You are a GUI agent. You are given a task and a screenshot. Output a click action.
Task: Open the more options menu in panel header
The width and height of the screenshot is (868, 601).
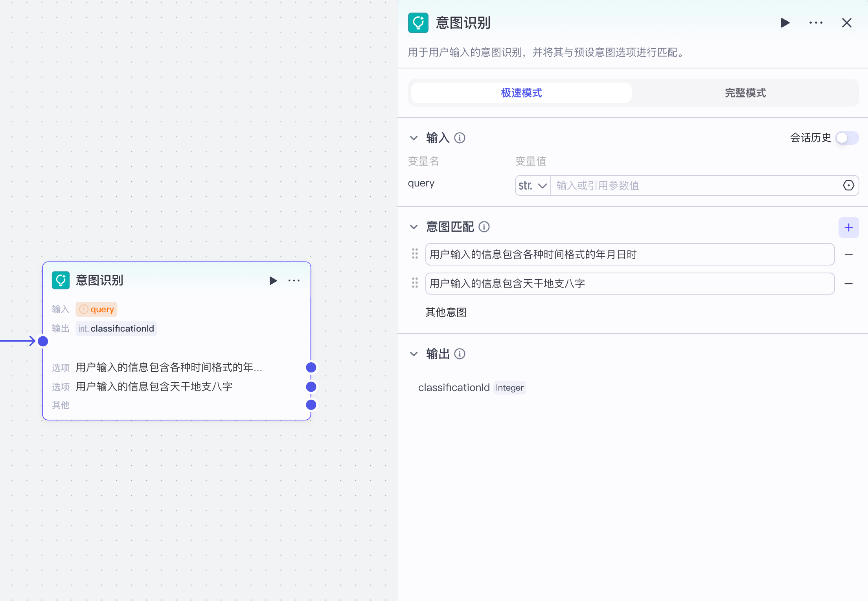pyautogui.click(x=816, y=23)
